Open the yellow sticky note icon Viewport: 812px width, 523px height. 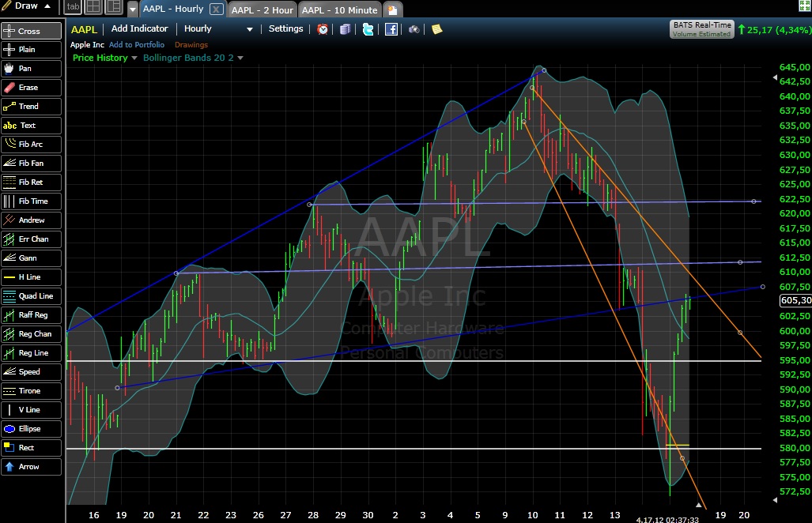[436, 28]
